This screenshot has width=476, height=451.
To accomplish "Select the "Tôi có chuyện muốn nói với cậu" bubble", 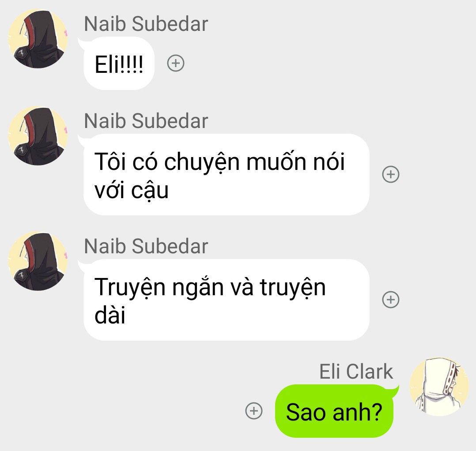I will (226, 174).
